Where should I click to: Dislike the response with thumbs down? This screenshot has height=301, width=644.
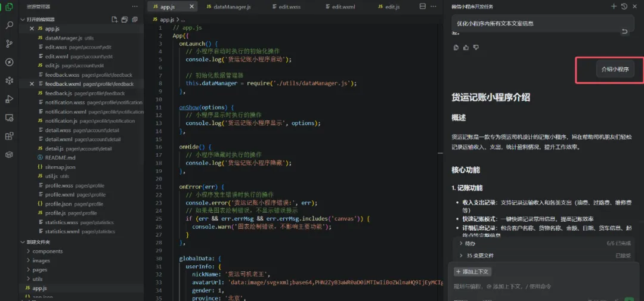[x=476, y=48]
